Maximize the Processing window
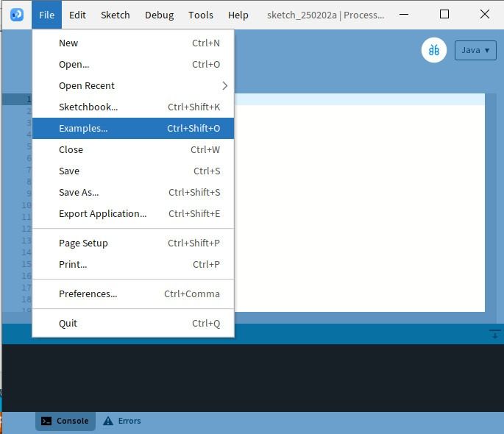The width and height of the screenshot is (504, 434). (x=444, y=15)
